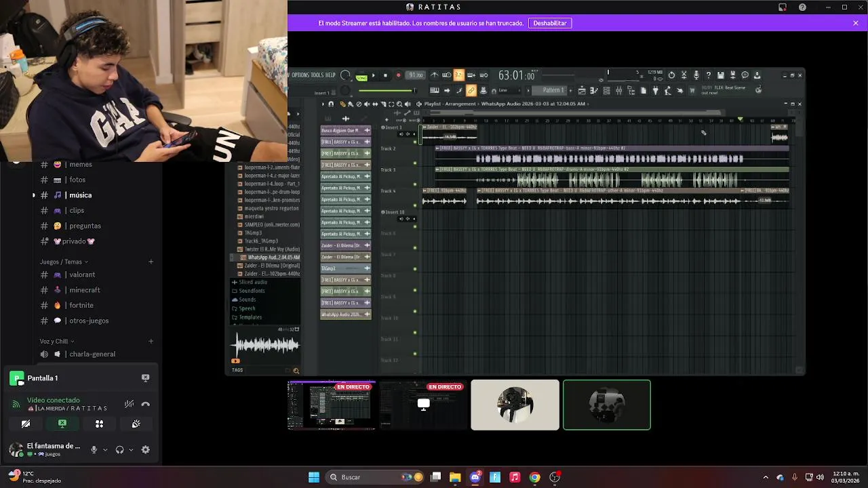Open the question mark help icon in FL toolbar
868x488 pixels.
(709, 75)
